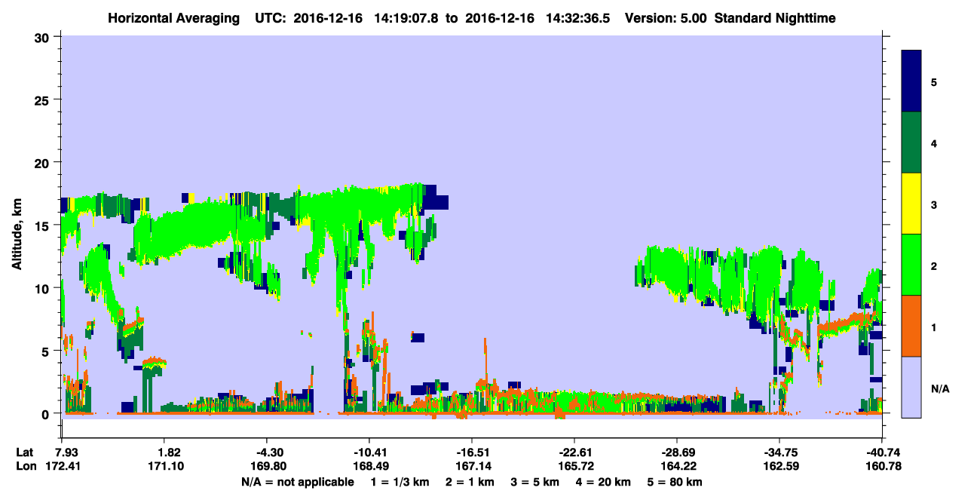980x503 pixels.
Task: Click the colorbar label 'N/A'
Action: click(x=939, y=388)
